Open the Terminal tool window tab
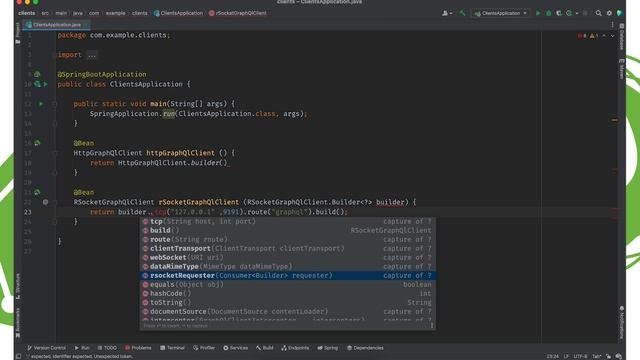The image size is (640, 360). tap(172, 348)
